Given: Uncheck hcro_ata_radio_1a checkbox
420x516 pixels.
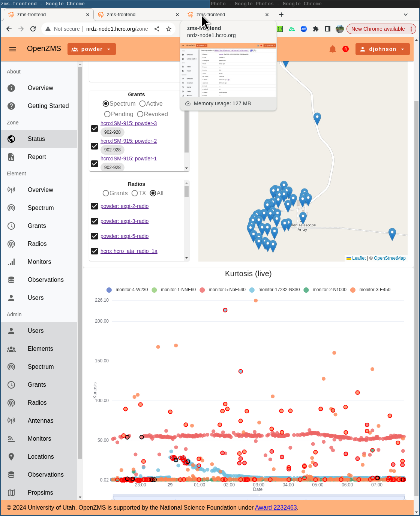Looking at the screenshot, I should click(x=94, y=251).
